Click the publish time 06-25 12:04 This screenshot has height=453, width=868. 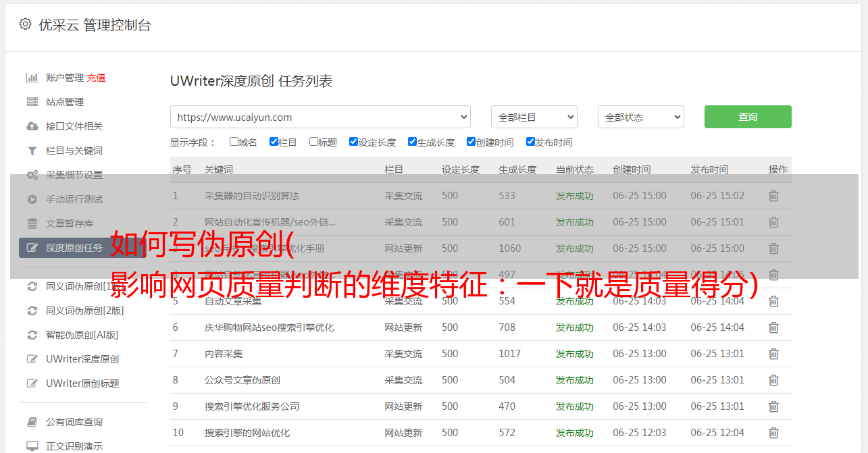717,433
